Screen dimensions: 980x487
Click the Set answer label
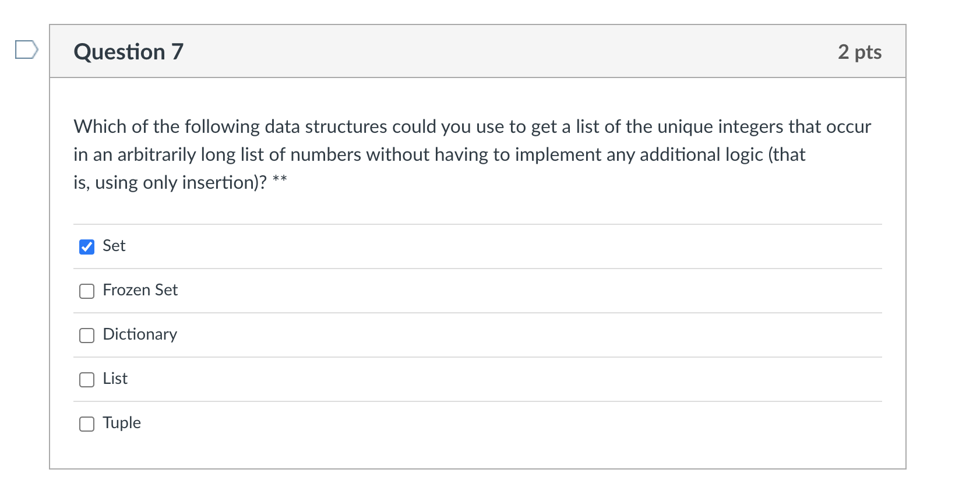click(114, 246)
